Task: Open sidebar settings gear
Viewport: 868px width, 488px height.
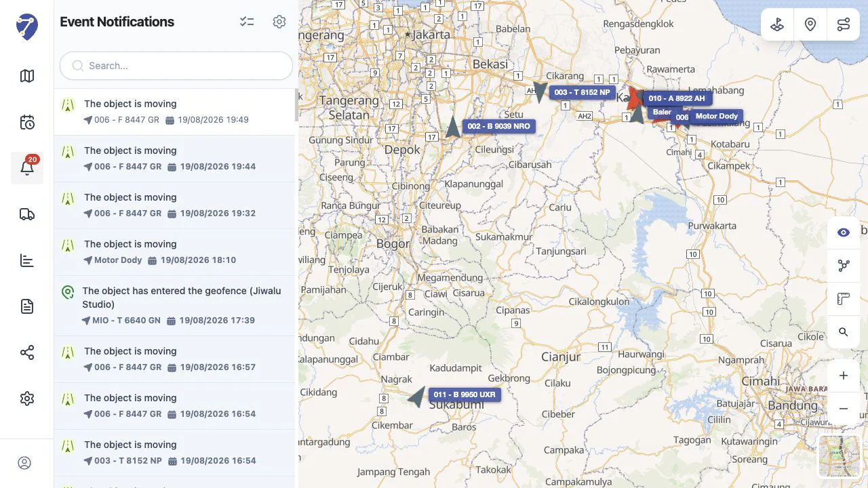Action: (x=27, y=399)
